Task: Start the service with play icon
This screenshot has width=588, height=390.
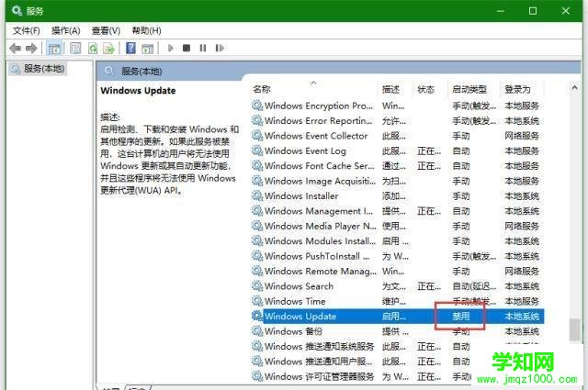Action: [x=171, y=48]
